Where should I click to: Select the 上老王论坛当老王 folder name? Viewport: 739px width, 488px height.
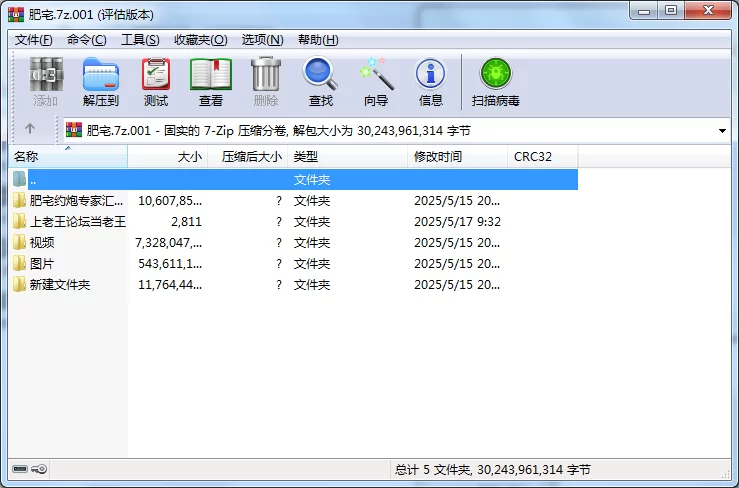pyautogui.click(x=78, y=221)
